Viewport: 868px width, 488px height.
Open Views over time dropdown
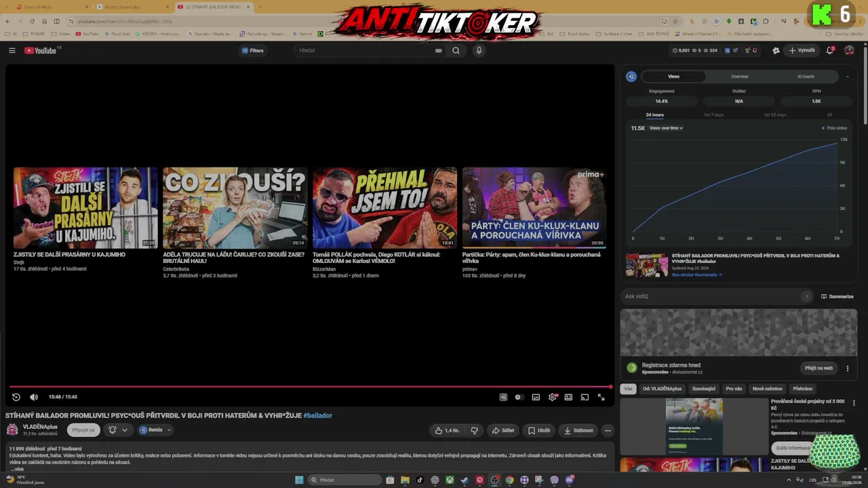666,128
